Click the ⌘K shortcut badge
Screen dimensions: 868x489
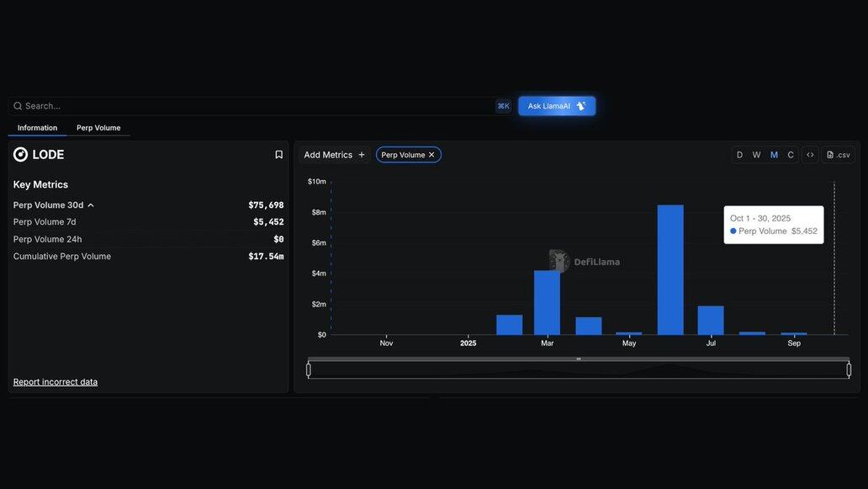(x=503, y=106)
